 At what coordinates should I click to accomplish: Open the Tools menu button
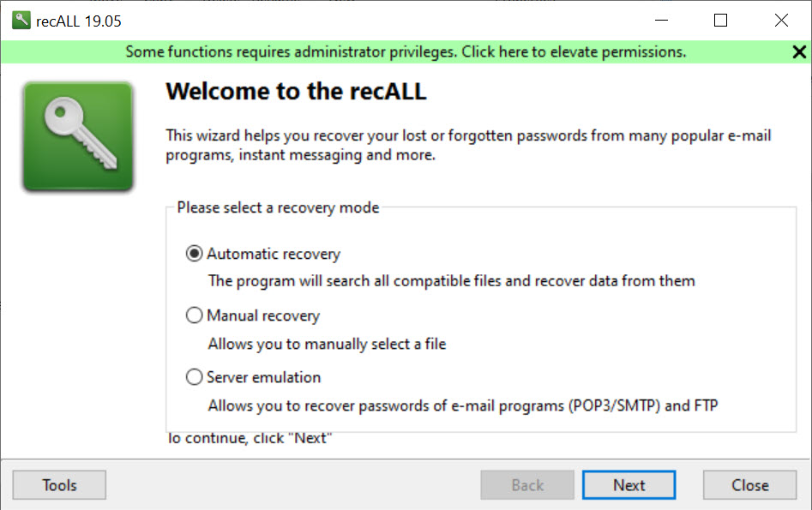pyautogui.click(x=59, y=485)
